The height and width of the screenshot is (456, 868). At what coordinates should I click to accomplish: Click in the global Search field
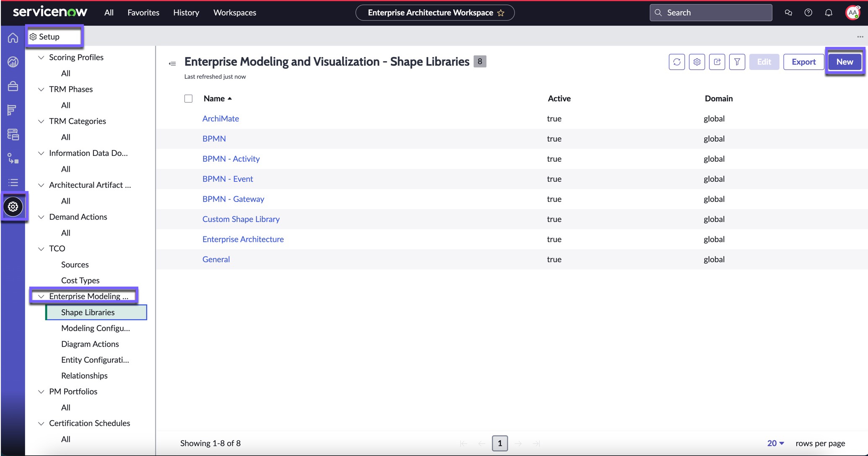click(x=711, y=13)
